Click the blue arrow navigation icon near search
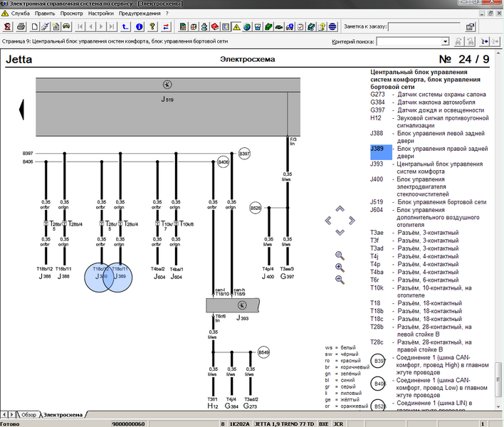Image resolution: width=504 pixels, height=427 pixels. pyautogui.click(x=484, y=41)
